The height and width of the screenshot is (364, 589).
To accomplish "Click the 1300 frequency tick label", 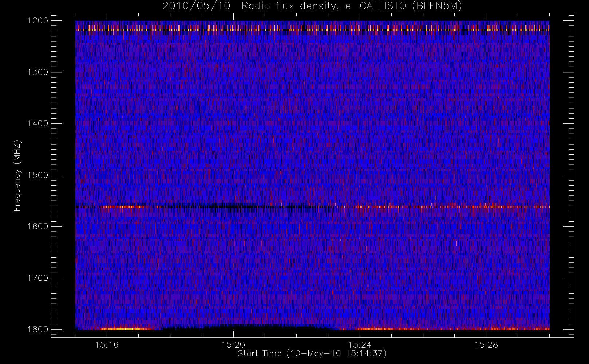I will click(38, 72).
